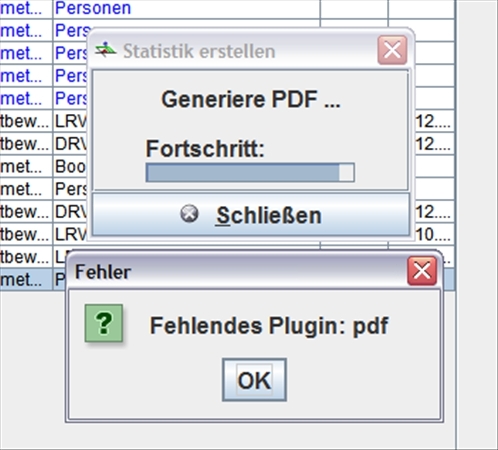Click the Schließen button
The width and height of the screenshot is (498, 450).
[x=251, y=215]
